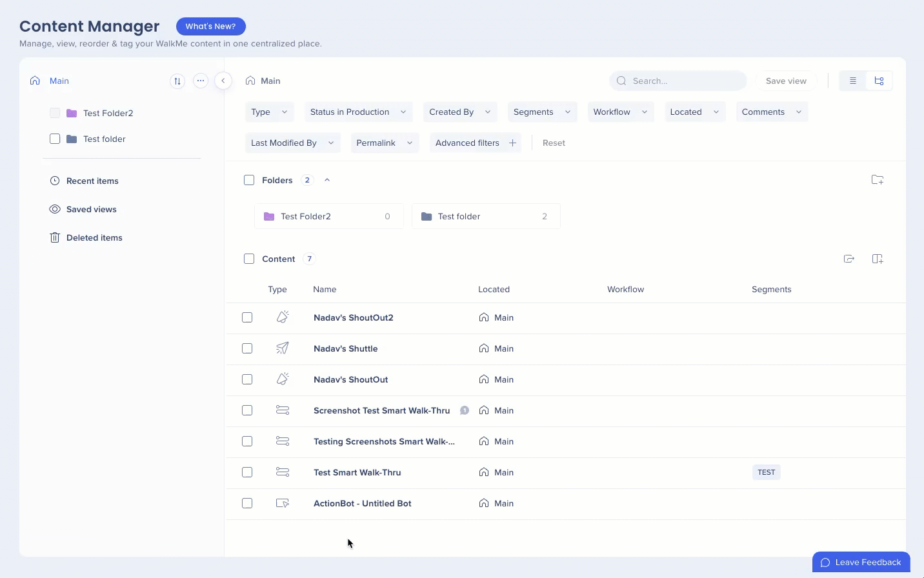Click the eye icon for Saved views
The height and width of the screenshot is (578, 924).
click(55, 209)
